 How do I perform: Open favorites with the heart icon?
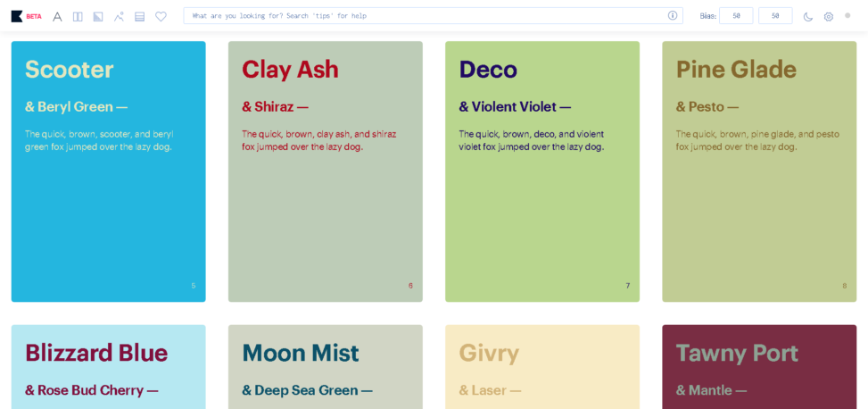point(161,17)
